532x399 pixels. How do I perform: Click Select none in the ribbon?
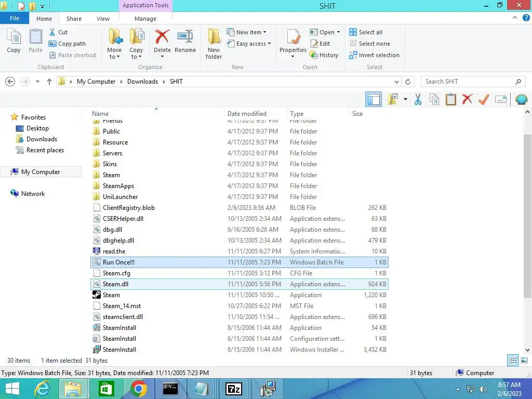369,44
